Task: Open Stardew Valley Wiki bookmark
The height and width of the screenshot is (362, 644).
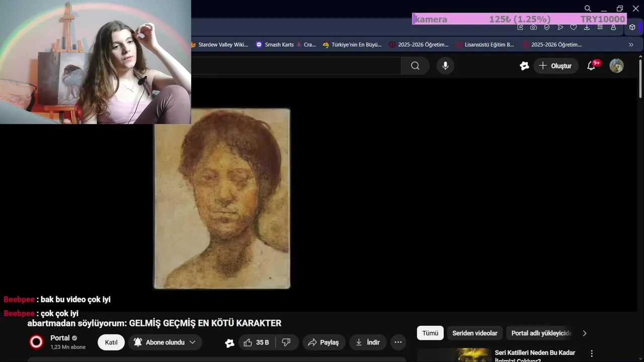Action: pos(220,45)
